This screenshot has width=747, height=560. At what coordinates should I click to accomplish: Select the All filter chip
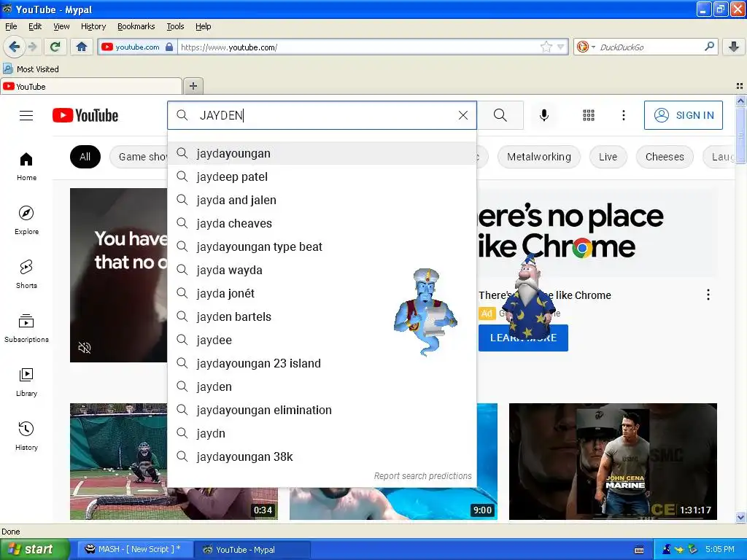tap(85, 157)
